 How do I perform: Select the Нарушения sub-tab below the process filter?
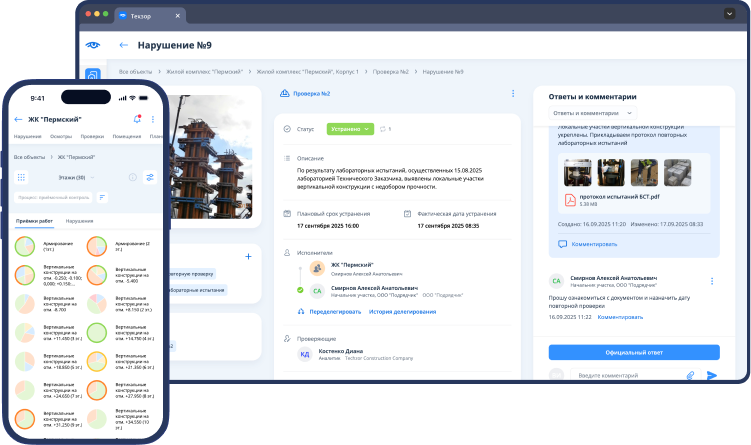point(80,221)
